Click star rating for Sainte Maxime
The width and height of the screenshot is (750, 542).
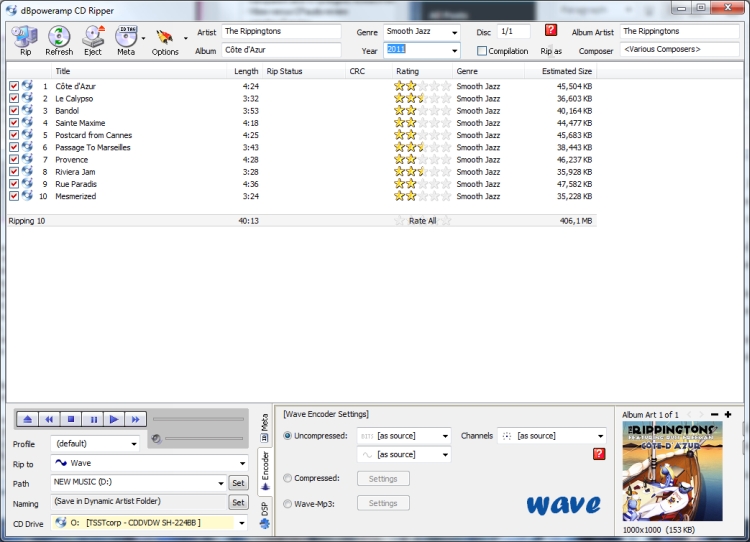(422, 122)
